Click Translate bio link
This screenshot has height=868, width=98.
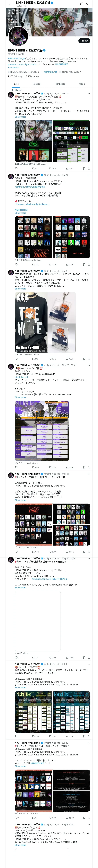click(14, 67)
